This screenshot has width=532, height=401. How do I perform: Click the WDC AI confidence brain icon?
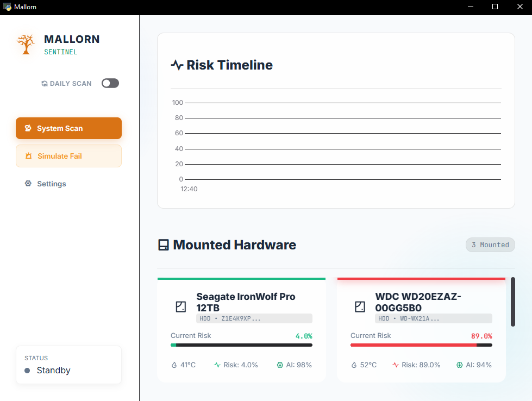pyautogui.click(x=459, y=365)
